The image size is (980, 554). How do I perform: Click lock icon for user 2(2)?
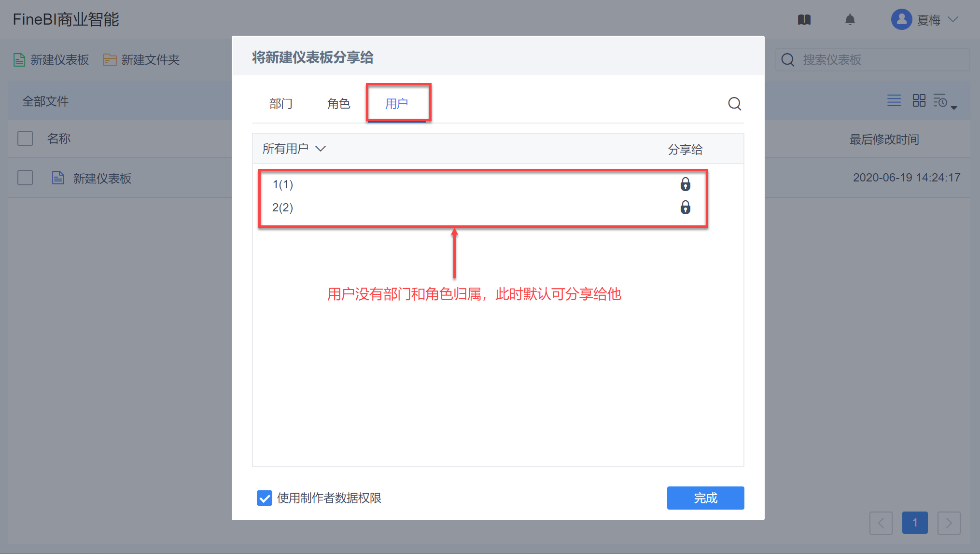(x=685, y=208)
